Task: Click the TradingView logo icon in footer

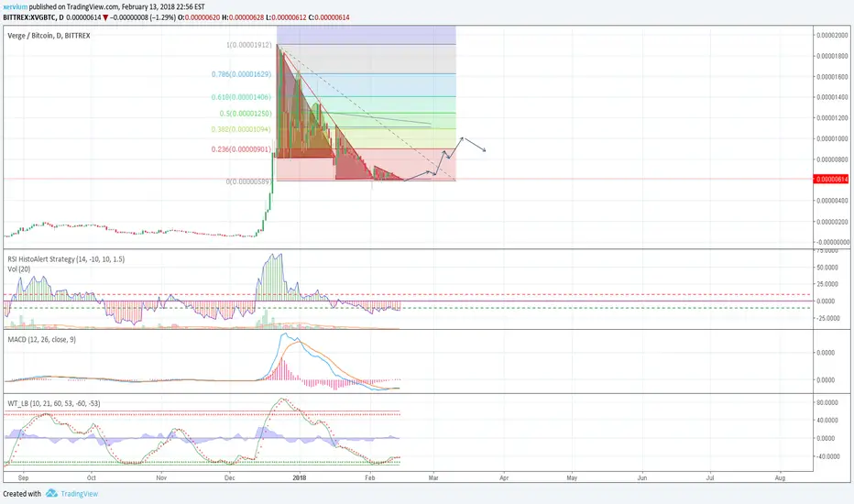Action: [x=51, y=493]
